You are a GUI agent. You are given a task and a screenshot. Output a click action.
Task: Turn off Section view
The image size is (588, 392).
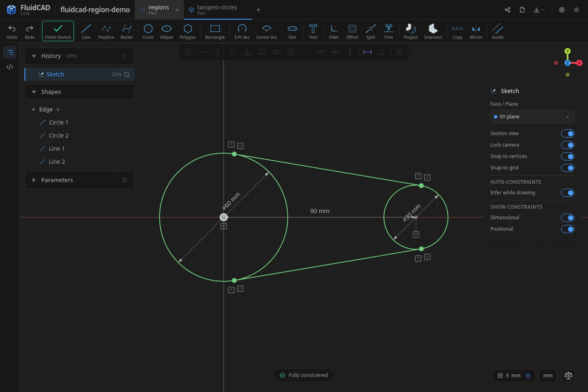tap(568, 134)
